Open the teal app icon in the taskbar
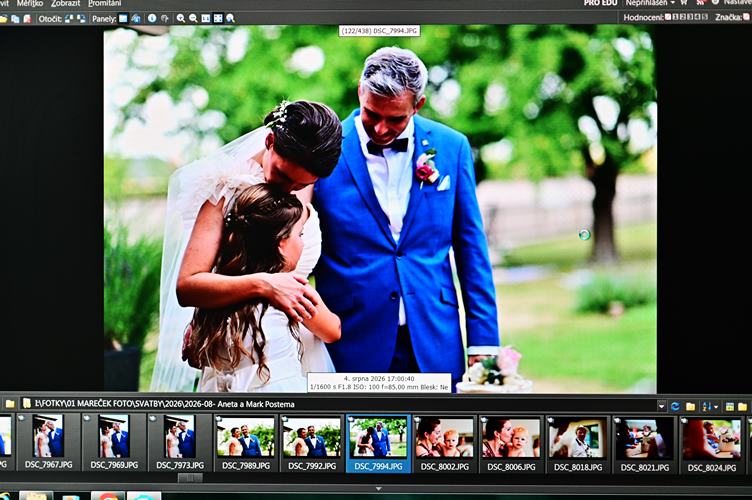The height and width of the screenshot is (500, 752). pyautogui.click(x=144, y=495)
